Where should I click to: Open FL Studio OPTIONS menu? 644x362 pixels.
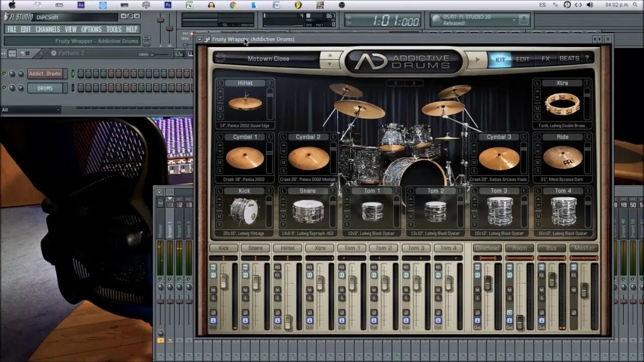point(91,29)
